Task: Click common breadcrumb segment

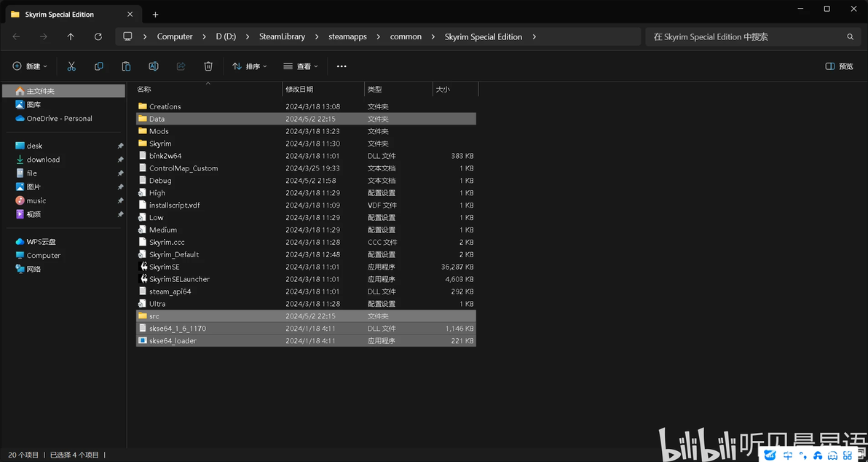Action: pyautogui.click(x=406, y=37)
